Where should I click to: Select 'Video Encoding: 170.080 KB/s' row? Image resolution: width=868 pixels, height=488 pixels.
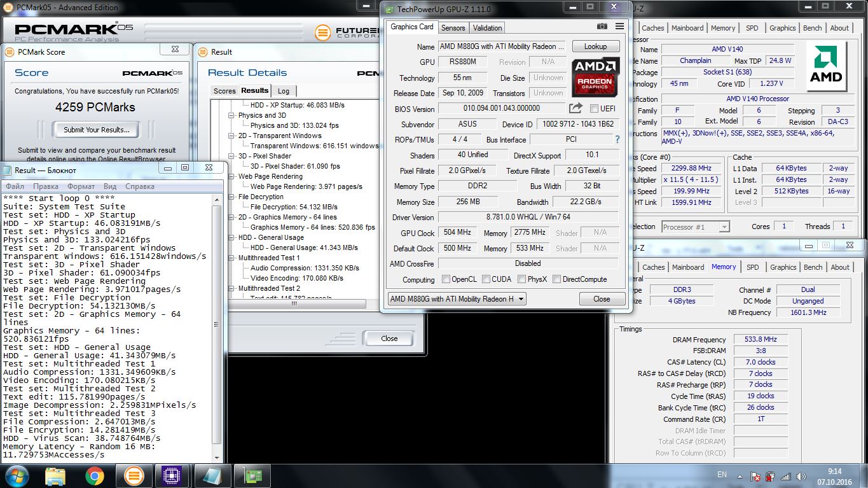(x=297, y=278)
